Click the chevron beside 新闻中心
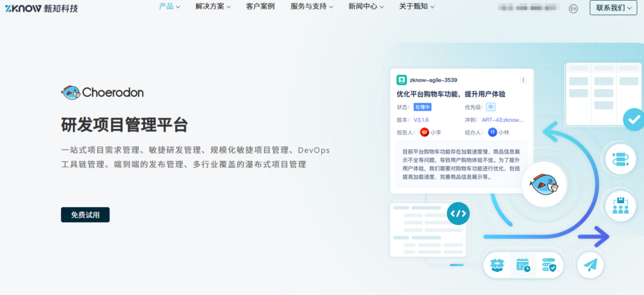Image resolution: width=644 pixels, height=295 pixels. 382,7
